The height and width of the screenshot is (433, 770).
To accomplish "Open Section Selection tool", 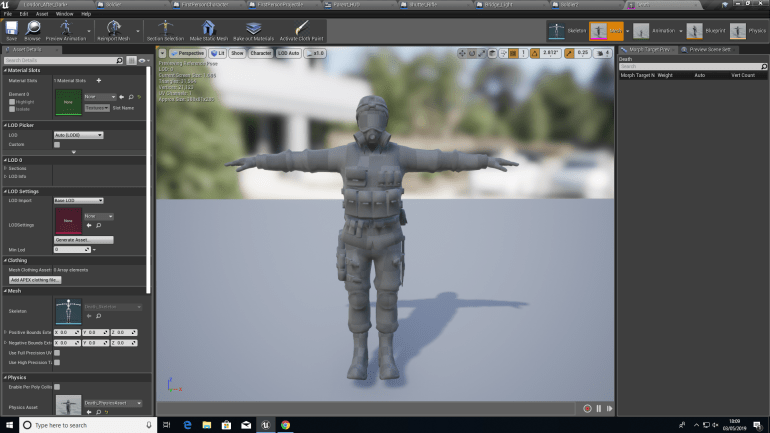I will click(x=165, y=31).
